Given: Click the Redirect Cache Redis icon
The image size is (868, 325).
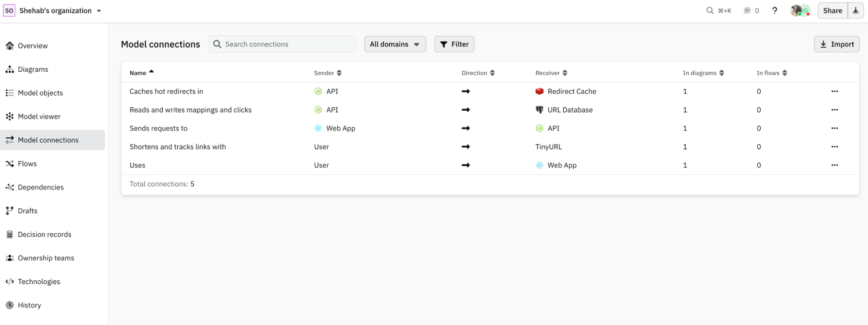Looking at the screenshot, I should (x=539, y=91).
